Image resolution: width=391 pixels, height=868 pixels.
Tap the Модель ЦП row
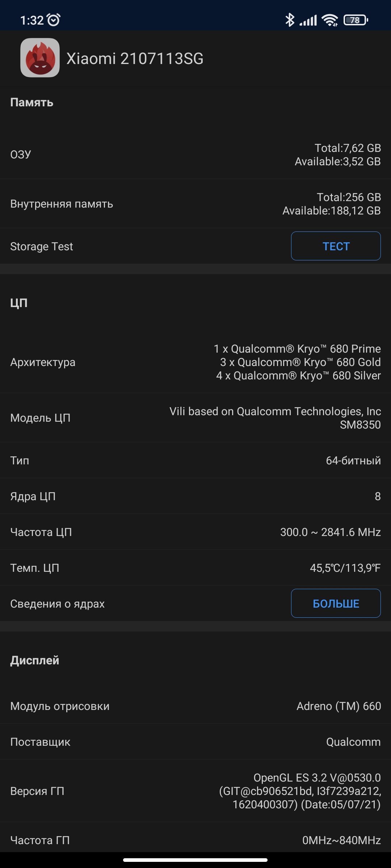(x=195, y=418)
